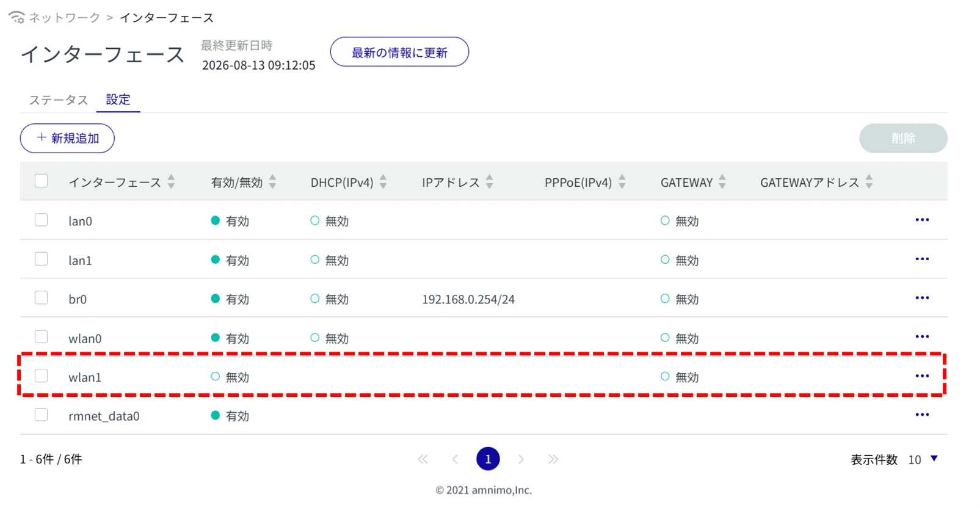
Task: Sort by インターフェース column arrows
Action: coord(171,181)
